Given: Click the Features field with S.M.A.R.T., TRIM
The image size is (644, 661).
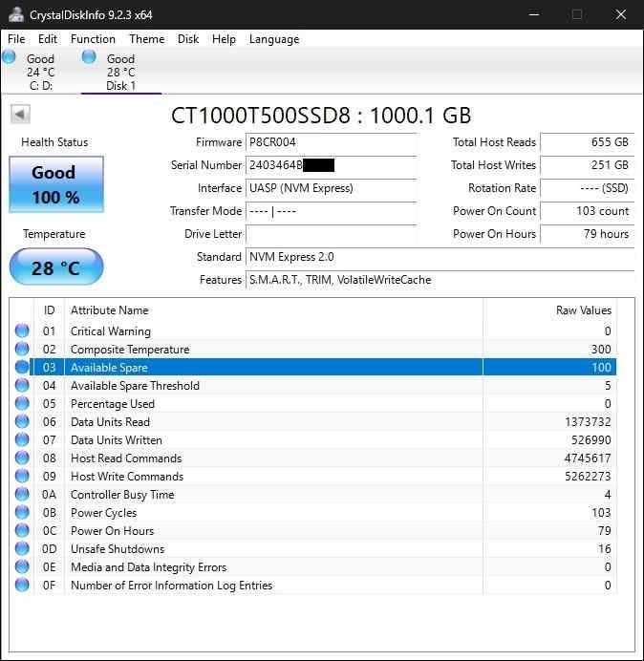Looking at the screenshot, I should (x=440, y=280).
